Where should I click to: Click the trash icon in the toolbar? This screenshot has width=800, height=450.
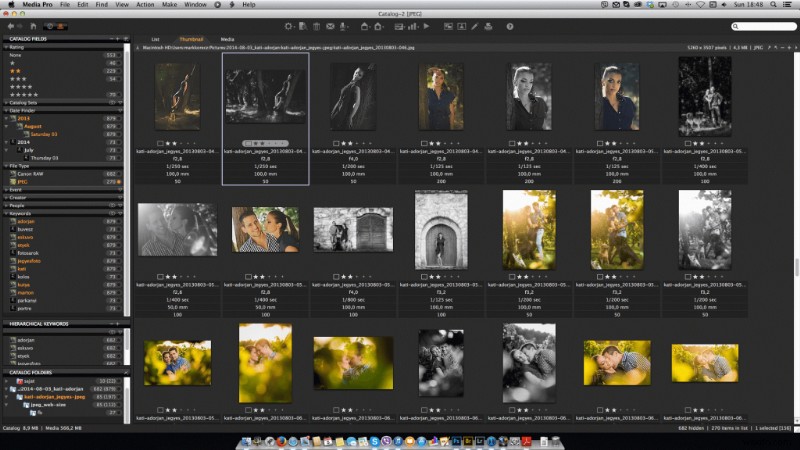click(317, 26)
